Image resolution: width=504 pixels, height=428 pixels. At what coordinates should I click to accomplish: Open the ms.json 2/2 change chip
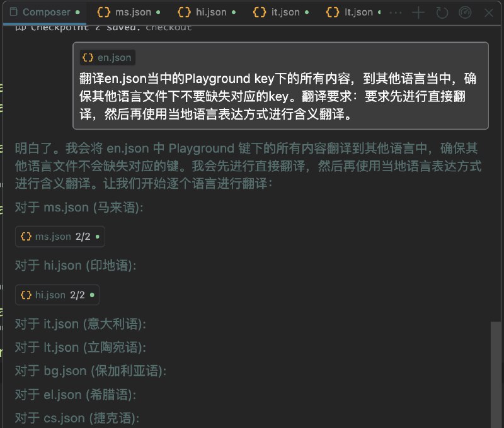pyautogui.click(x=60, y=237)
